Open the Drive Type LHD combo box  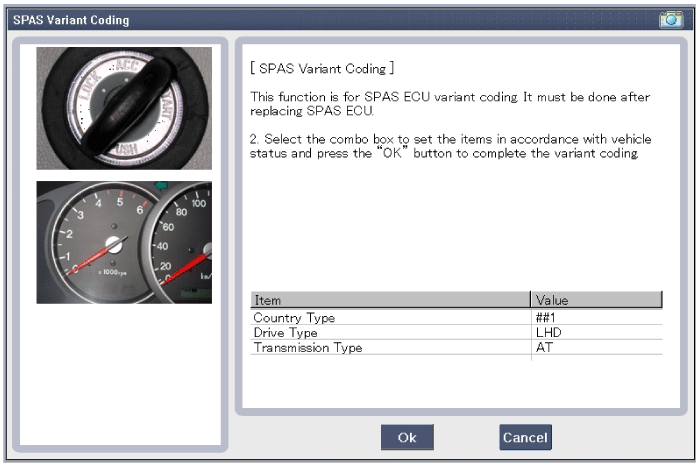click(595, 333)
